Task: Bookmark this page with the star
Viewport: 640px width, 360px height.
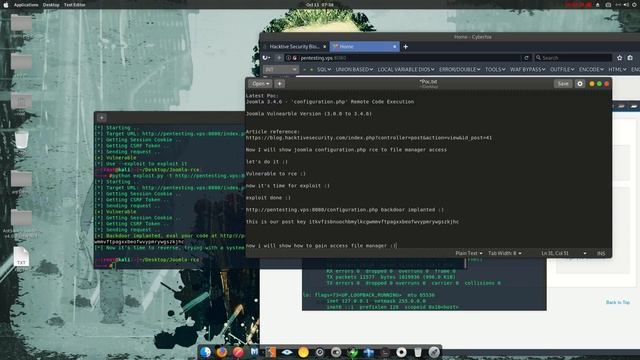Action: pyautogui.click(x=619, y=58)
